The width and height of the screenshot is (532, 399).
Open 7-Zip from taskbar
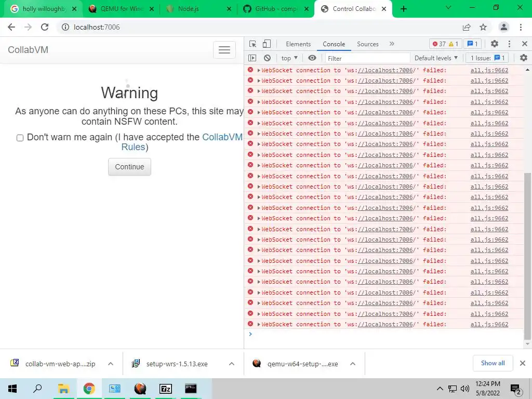166,389
